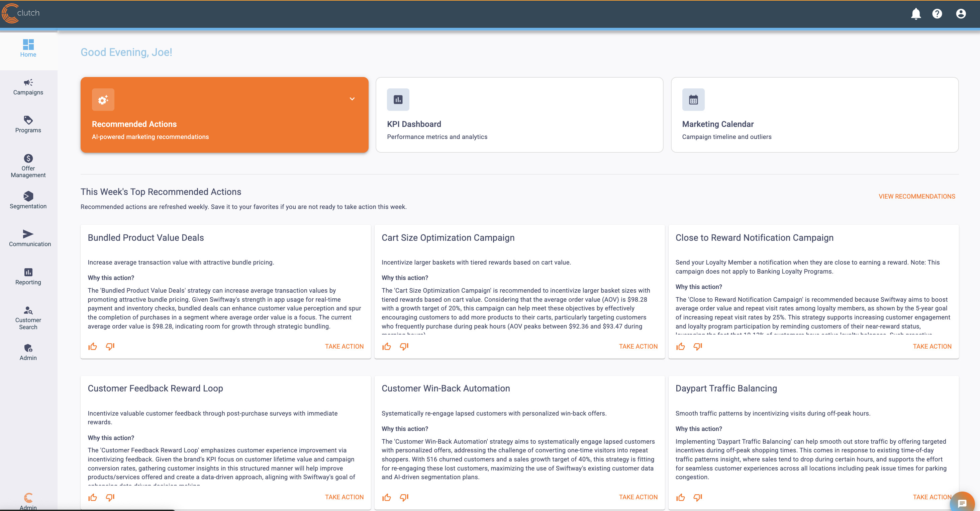Thumbs down Cart Size Optimization Campaign
This screenshot has height=511, width=980.
(404, 347)
